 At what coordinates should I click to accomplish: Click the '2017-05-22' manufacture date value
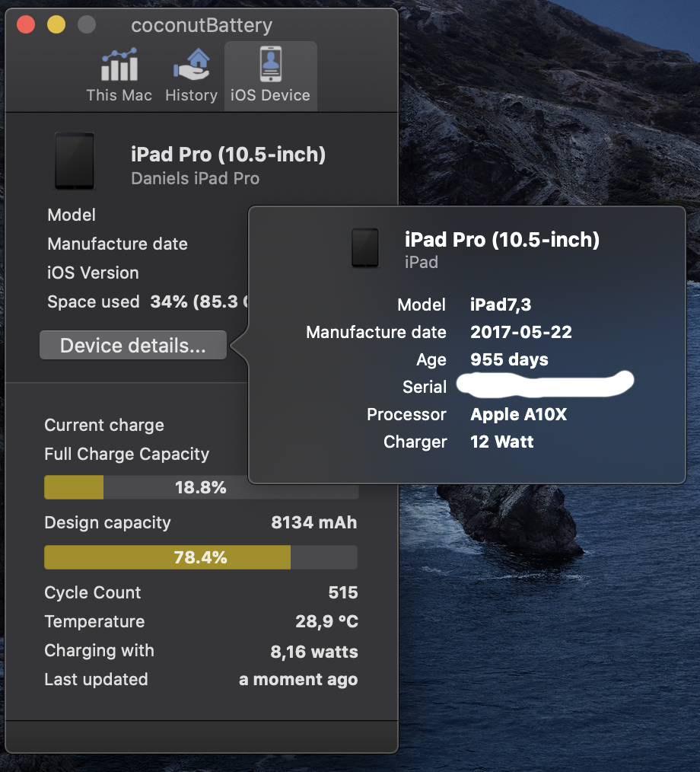521,333
